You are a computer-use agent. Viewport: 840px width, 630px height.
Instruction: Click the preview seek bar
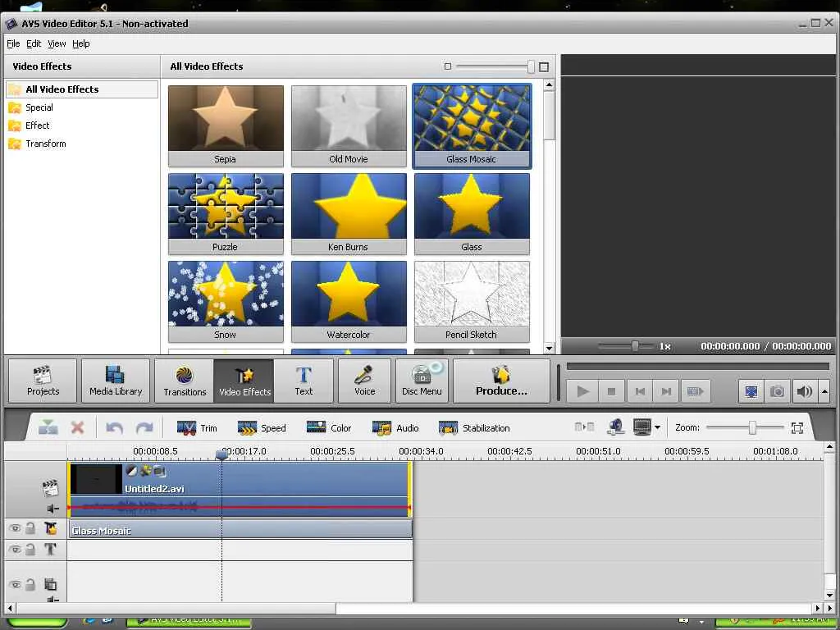[697, 367]
